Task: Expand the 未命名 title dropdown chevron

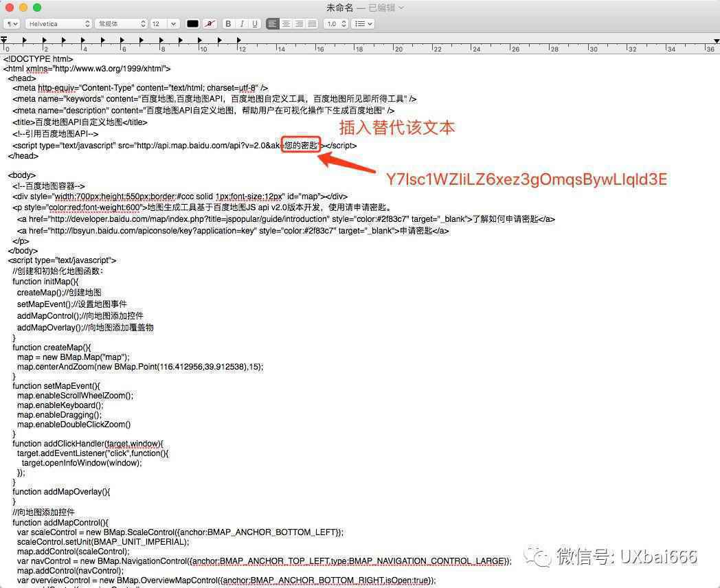Action: tap(401, 8)
